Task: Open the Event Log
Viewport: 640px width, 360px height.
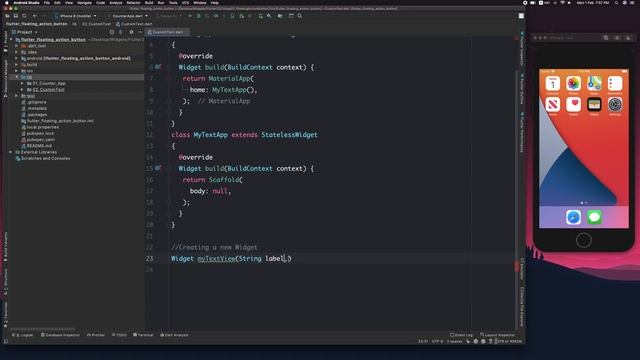Action: tap(462, 335)
